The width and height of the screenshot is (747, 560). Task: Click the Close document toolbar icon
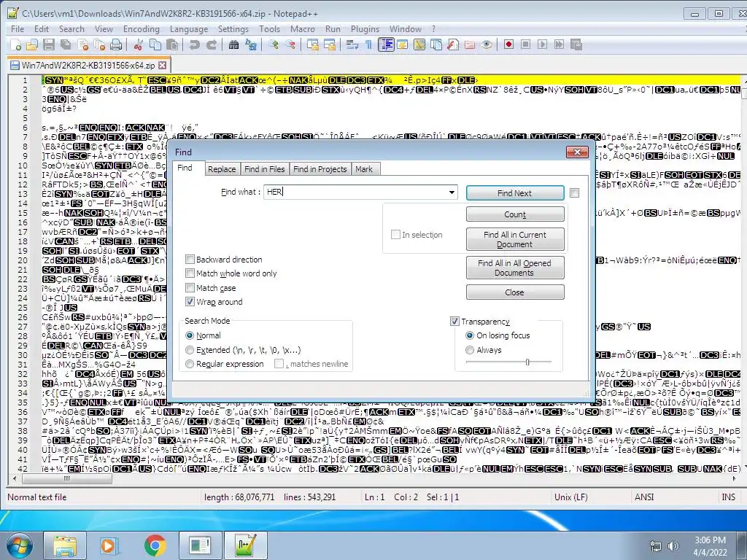coord(83,44)
